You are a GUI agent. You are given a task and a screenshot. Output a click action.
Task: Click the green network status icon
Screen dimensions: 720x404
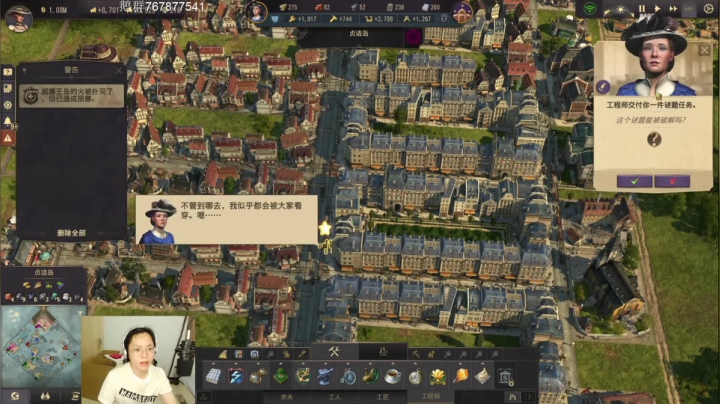coord(590,9)
